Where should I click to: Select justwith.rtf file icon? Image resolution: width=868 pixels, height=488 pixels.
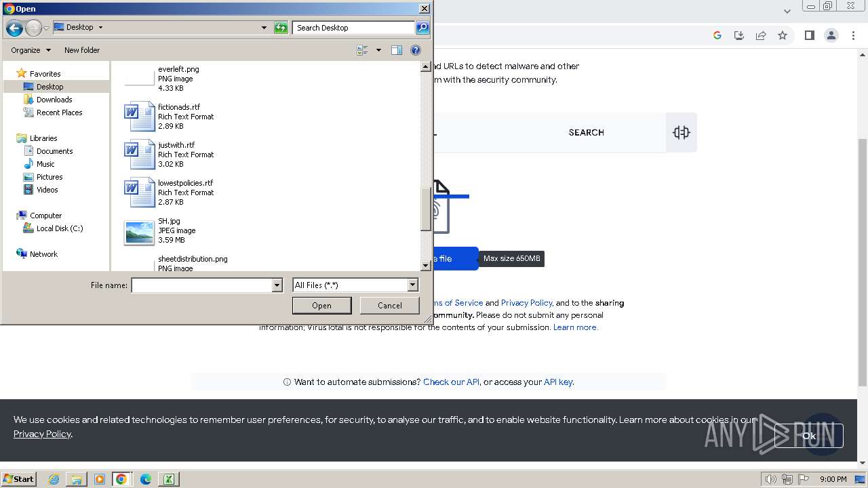click(140, 155)
